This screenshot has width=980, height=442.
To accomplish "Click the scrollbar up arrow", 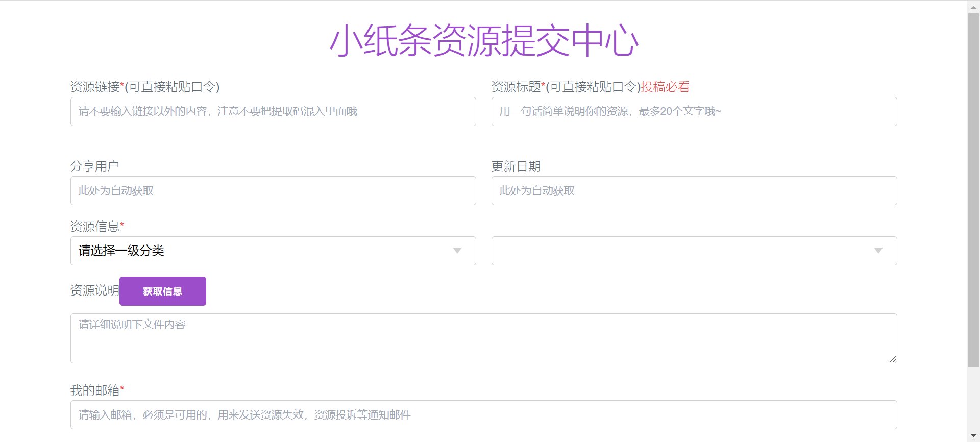I will click(973, 7).
